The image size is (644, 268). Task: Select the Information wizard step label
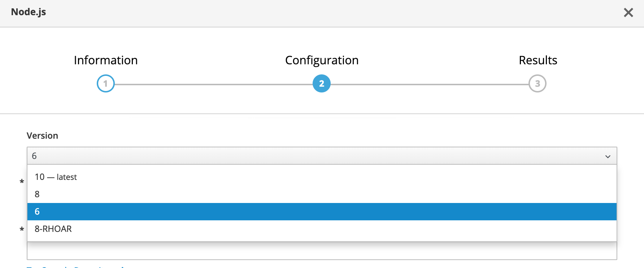[106, 60]
